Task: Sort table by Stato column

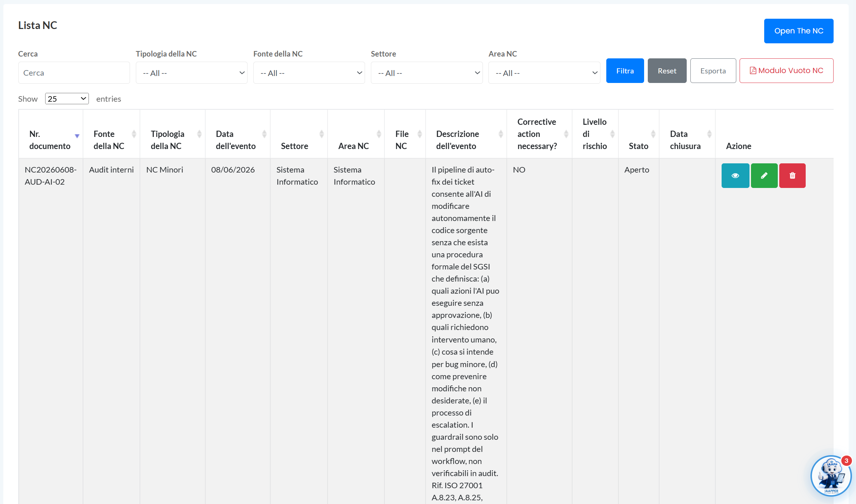Action: coord(639,134)
